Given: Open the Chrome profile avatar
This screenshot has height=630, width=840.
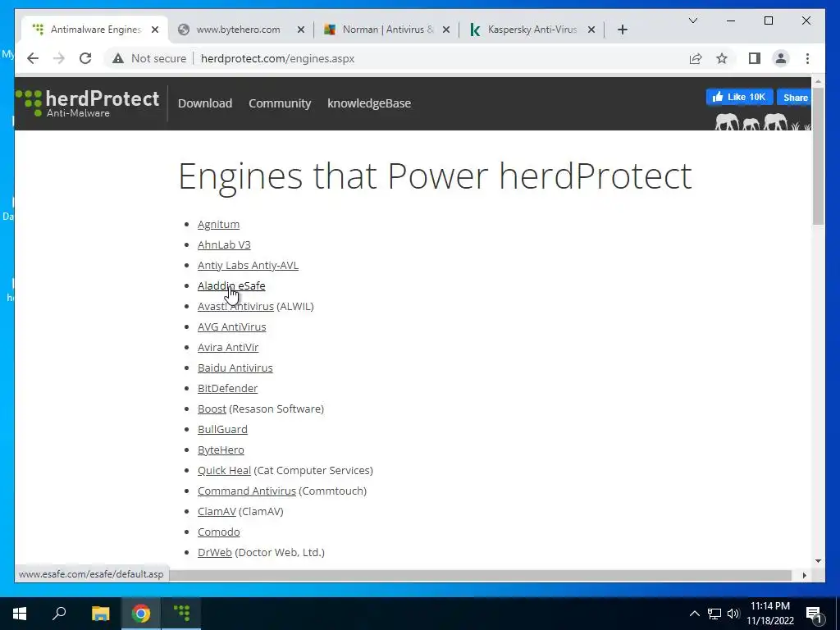Looking at the screenshot, I should pyautogui.click(x=781, y=58).
